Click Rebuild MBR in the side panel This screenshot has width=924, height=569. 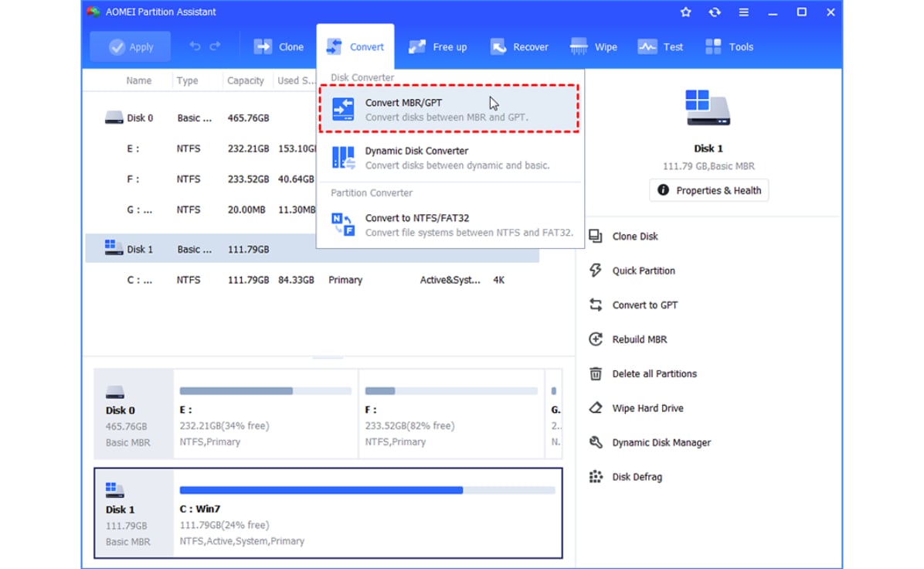[x=640, y=339]
